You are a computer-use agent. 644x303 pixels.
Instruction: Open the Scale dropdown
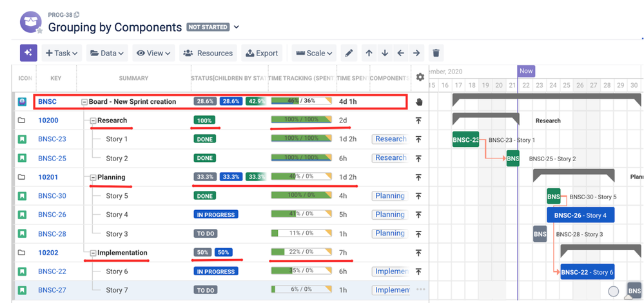click(314, 53)
